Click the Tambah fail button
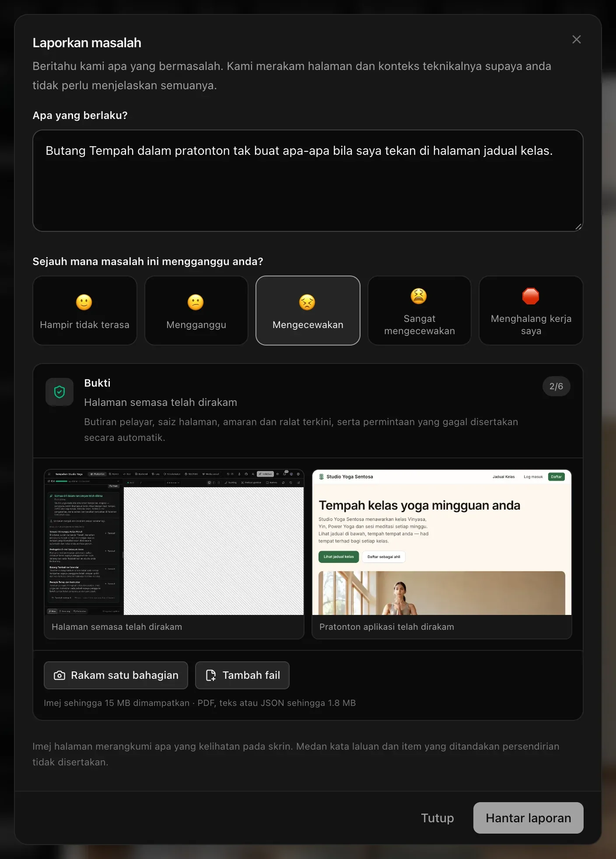The width and height of the screenshot is (616, 859). 242,675
